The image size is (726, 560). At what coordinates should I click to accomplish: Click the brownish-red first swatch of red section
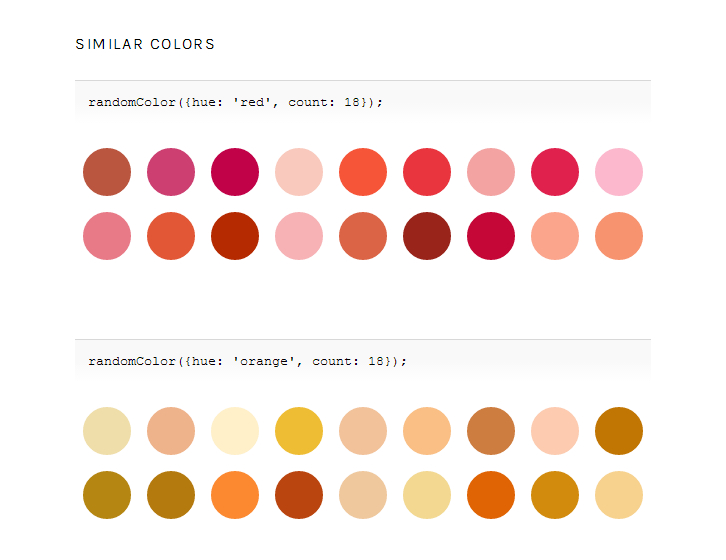[107, 172]
